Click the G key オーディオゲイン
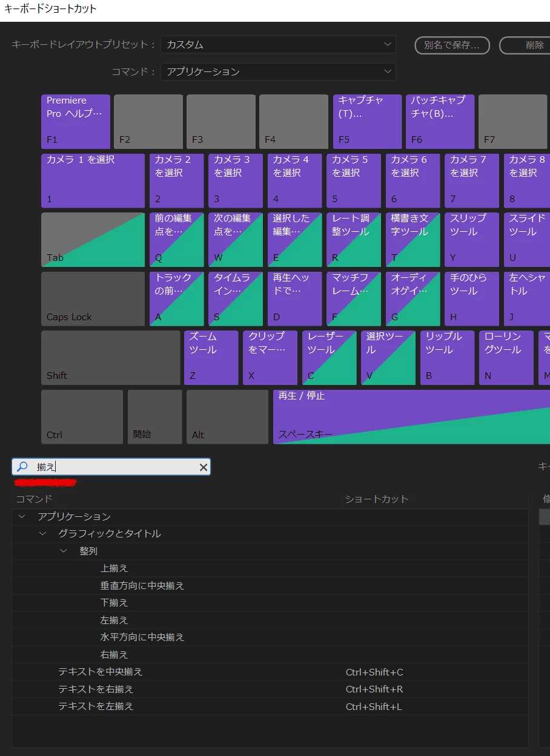This screenshot has height=756, width=550. [413, 299]
